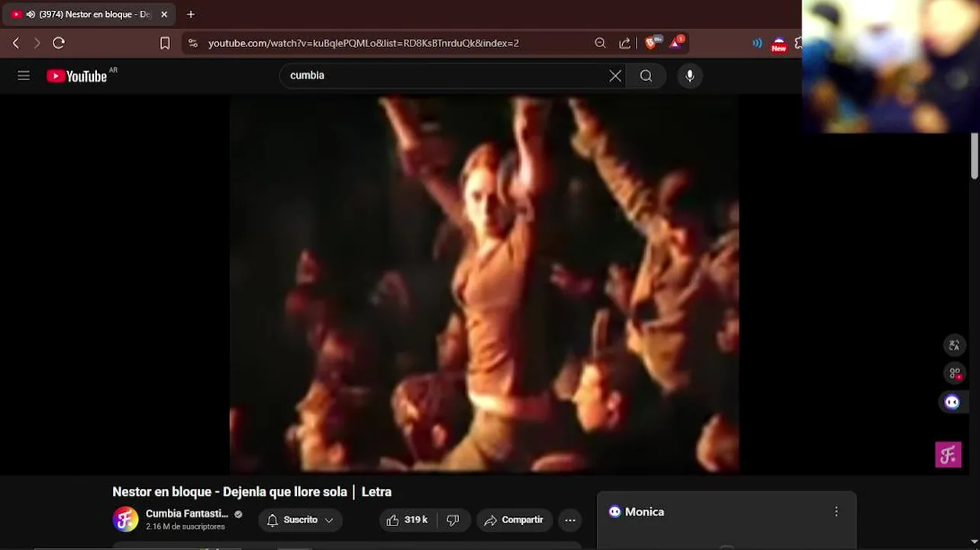Image resolution: width=980 pixels, height=550 pixels.
Task: Open the extension marked New
Action: click(779, 44)
